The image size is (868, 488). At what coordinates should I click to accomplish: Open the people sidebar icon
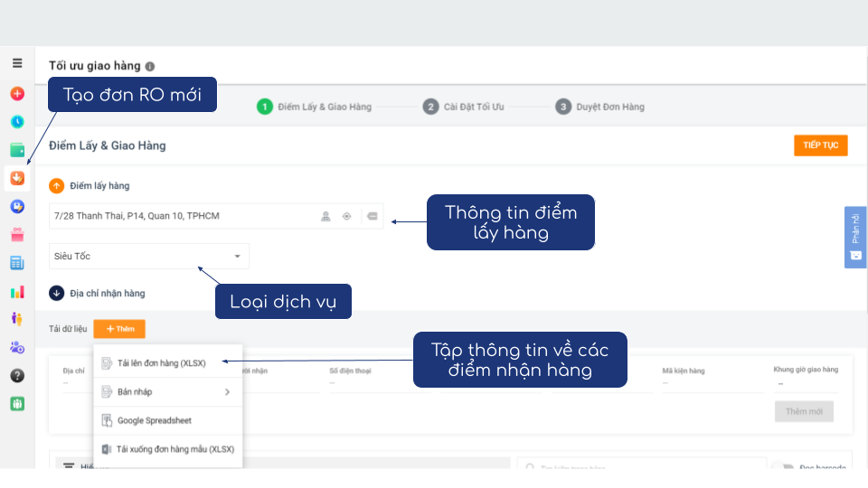(x=17, y=319)
